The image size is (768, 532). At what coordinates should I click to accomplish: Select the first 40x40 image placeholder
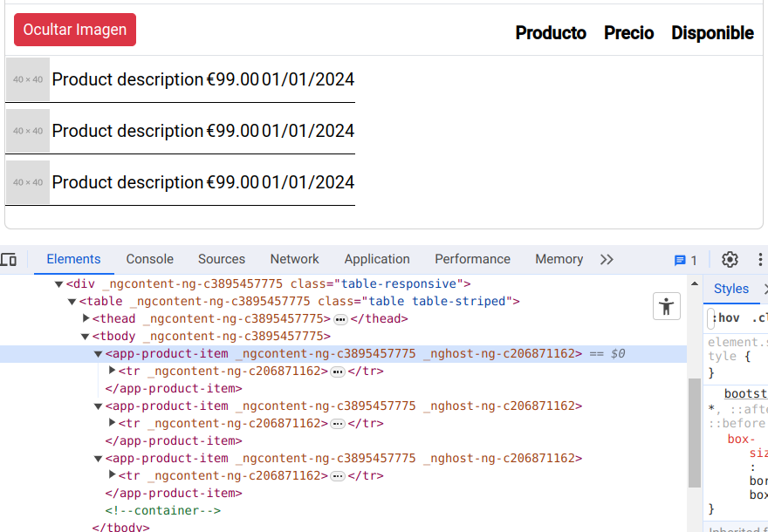tap(27, 79)
